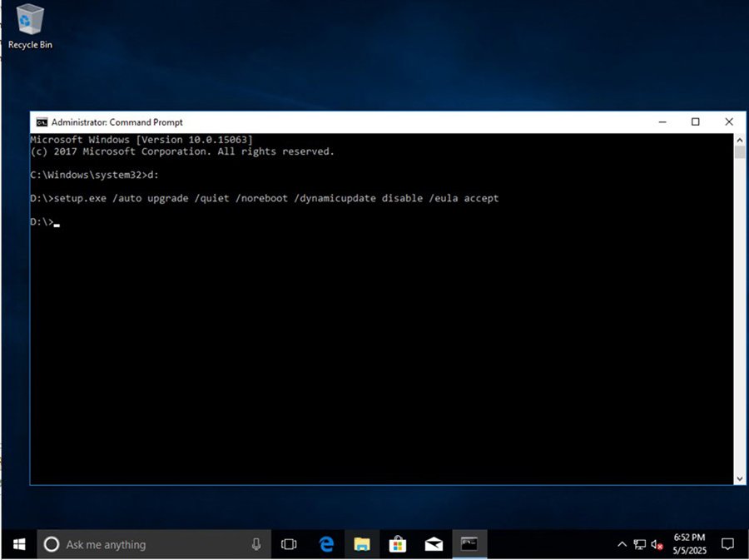Image resolution: width=749 pixels, height=560 pixels.
Task: Minimize the Command Prompt window
Action: click(662, 122)
